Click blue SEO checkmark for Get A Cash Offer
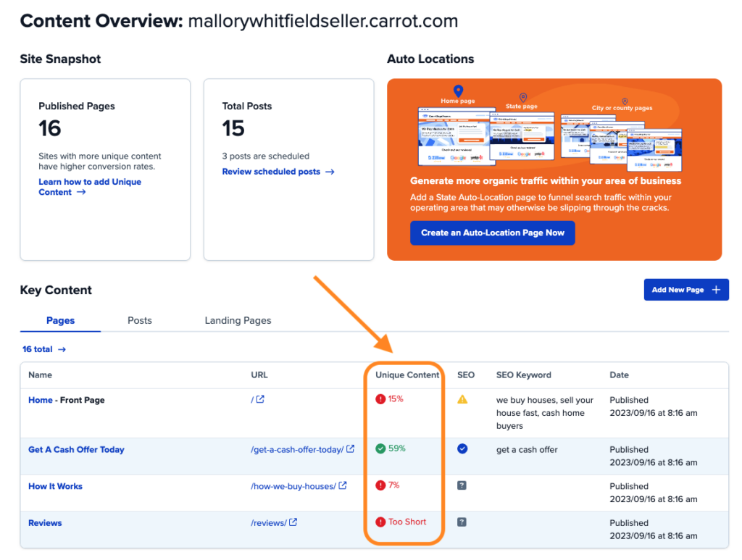 (462, 449)
